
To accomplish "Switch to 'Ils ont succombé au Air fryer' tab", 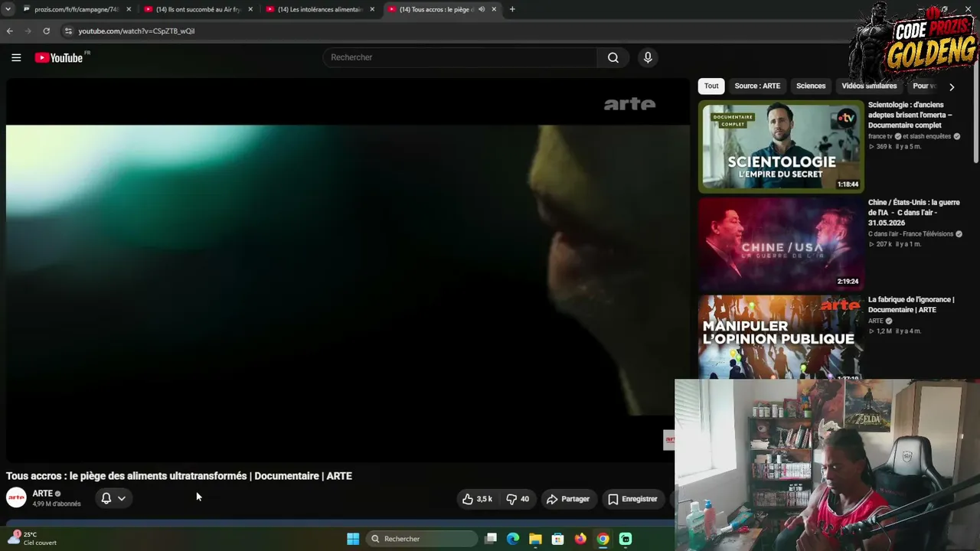I will [x=198, y=9].
